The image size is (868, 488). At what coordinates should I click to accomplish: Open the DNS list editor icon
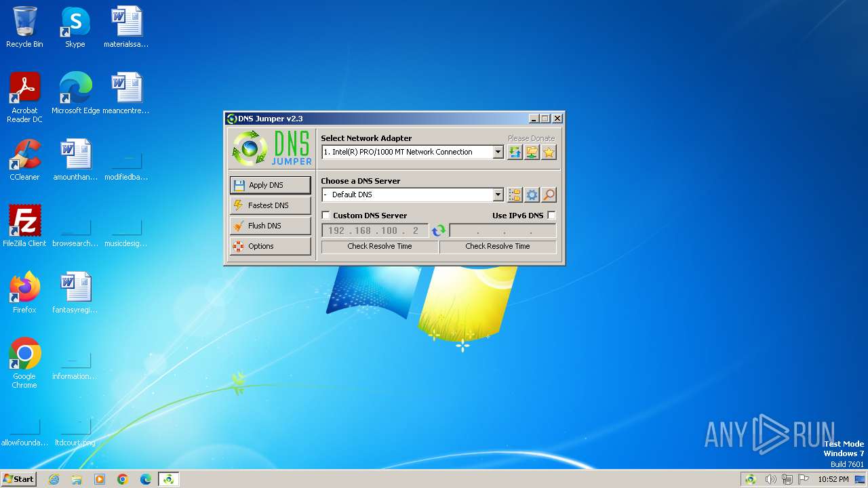(515, 195)
